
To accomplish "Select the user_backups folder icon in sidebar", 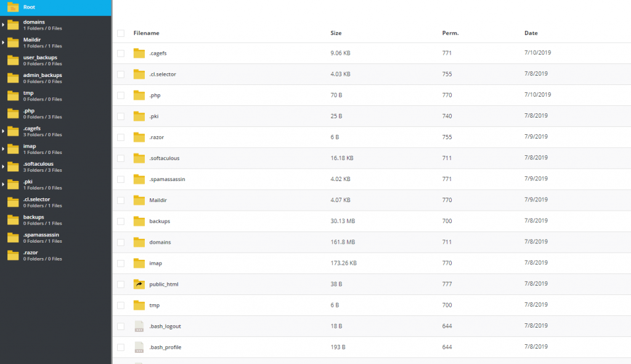I will (x=12, y=60).
